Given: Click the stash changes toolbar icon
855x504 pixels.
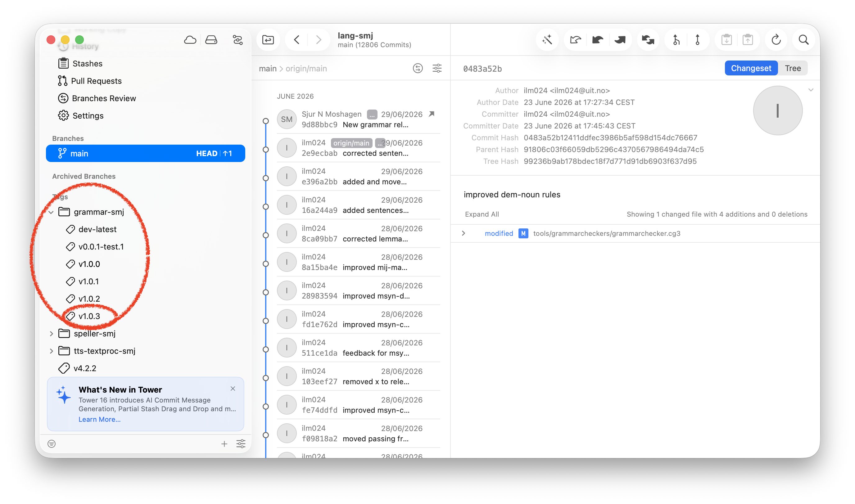Looking at the screenshot, I should click(726, 40).
